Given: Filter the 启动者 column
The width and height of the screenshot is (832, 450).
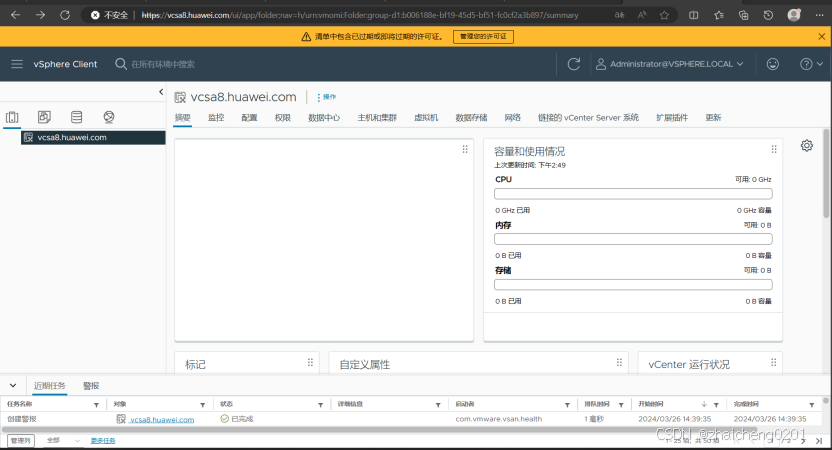Looking at the screenshot, I should point(567,405).
